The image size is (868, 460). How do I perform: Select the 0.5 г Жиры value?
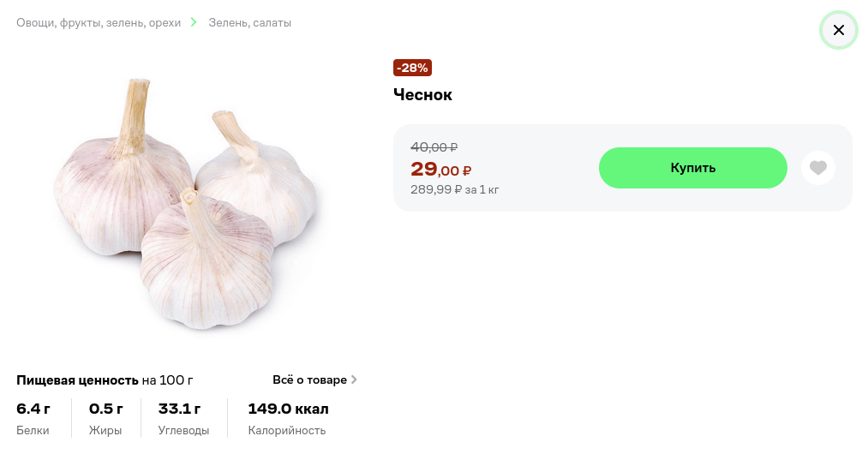pos(105,409)
